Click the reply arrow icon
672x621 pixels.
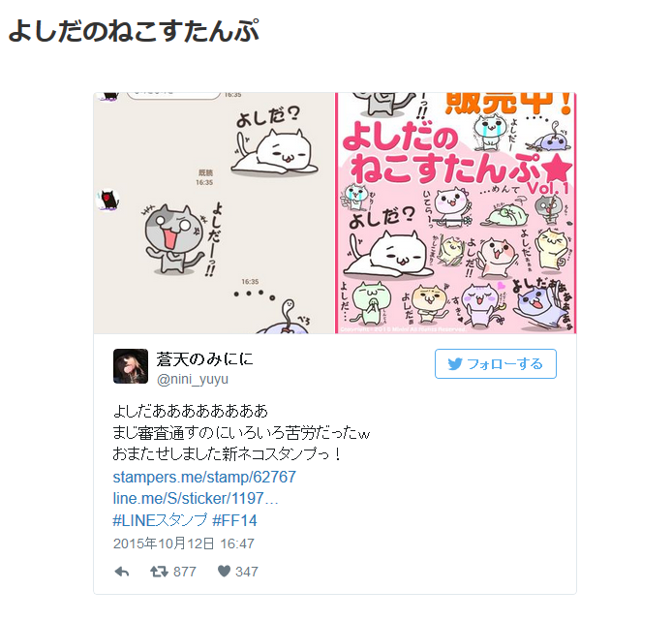[122, 572]
